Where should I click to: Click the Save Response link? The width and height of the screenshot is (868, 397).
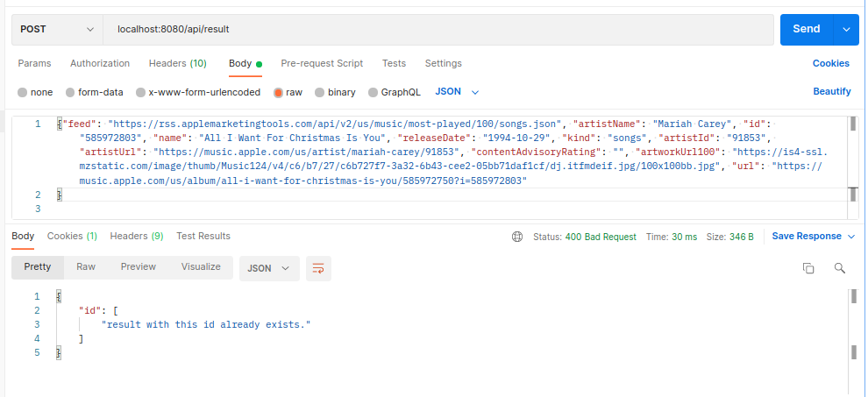point(807,237)
